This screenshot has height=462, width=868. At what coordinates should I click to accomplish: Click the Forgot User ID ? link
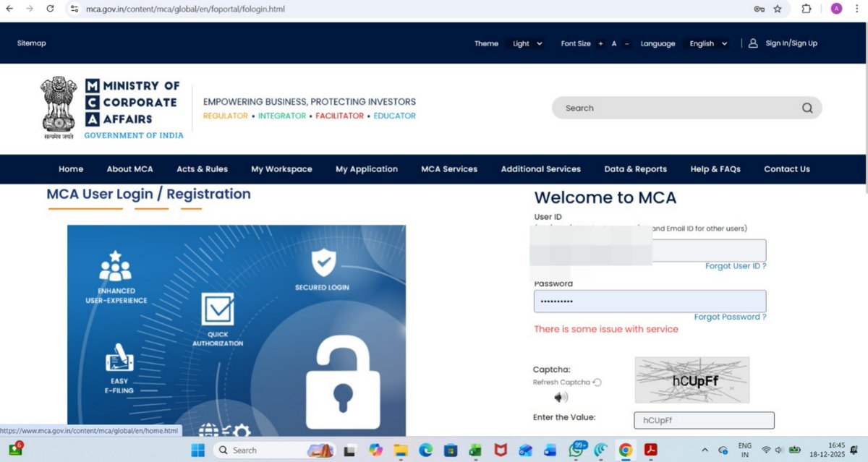736,266
